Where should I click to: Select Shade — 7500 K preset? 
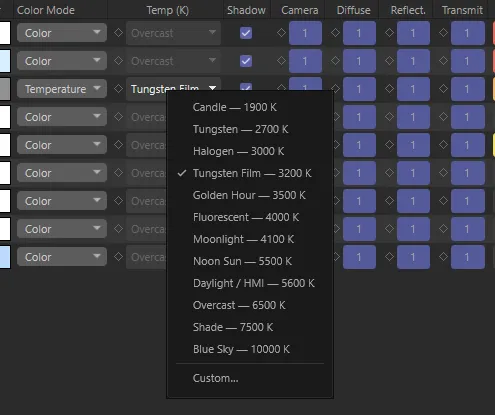[x=250, y=327]
